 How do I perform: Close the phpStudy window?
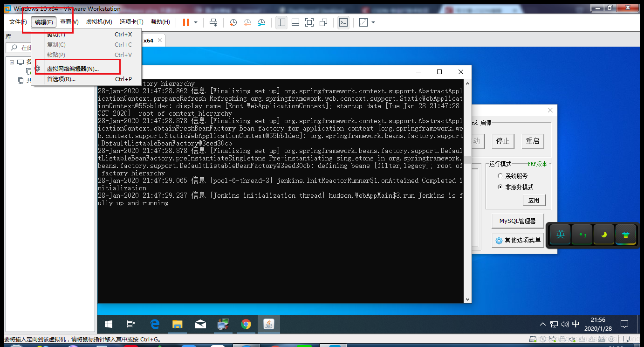pos(550,111)
